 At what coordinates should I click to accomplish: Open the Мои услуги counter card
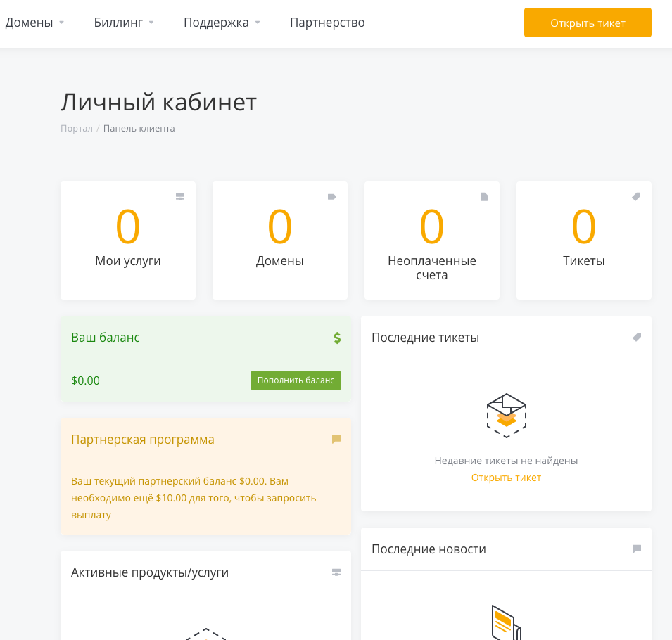tap(128, 241)
